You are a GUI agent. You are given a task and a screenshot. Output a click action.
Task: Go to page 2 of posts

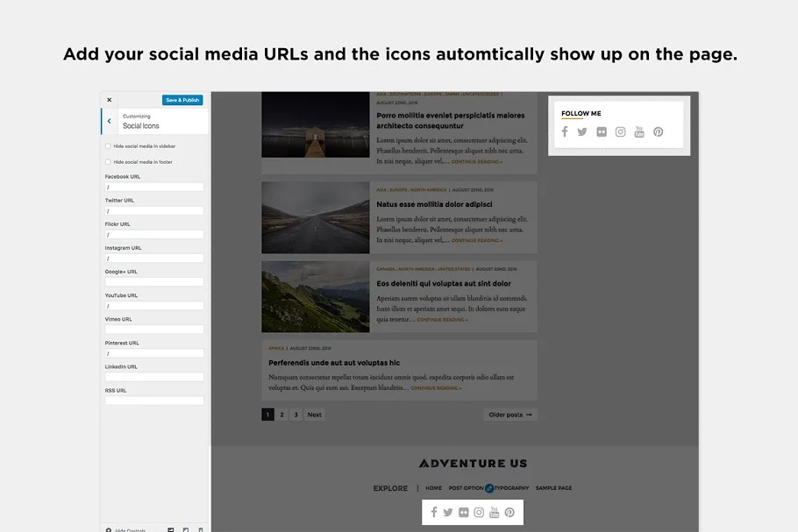click(x=281, y=415)
